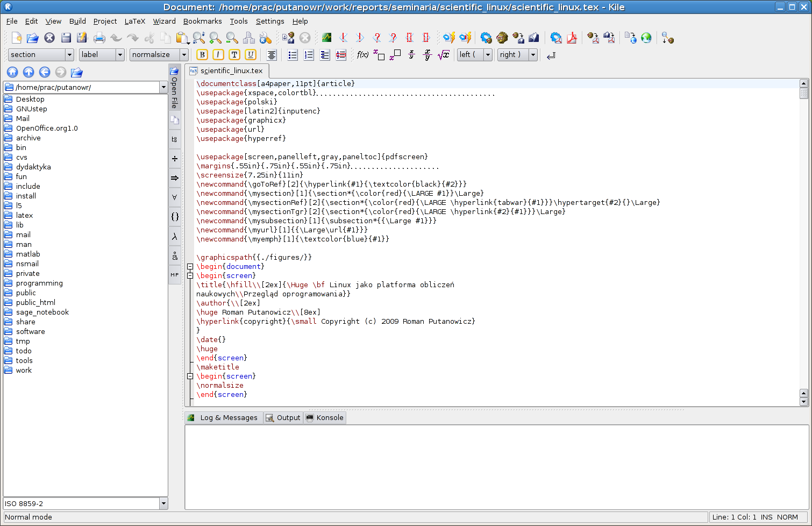This screenshot has height=526, width=812.
Task: Open delimiters { } sidebar panel
Action: 175,217
